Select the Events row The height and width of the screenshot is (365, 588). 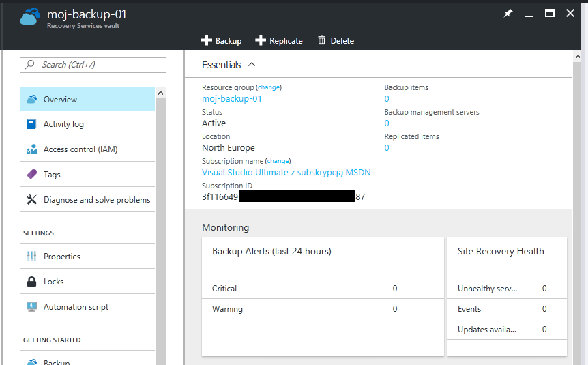(x=507, y=309)
